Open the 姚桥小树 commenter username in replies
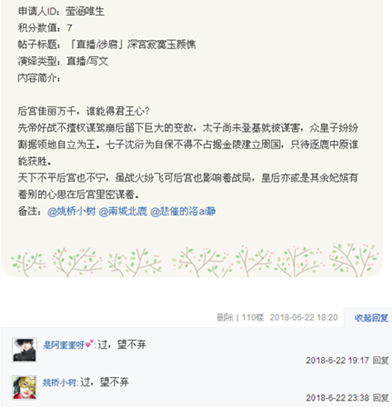Screen dimensions: 392x407 [x=59, y=382]
